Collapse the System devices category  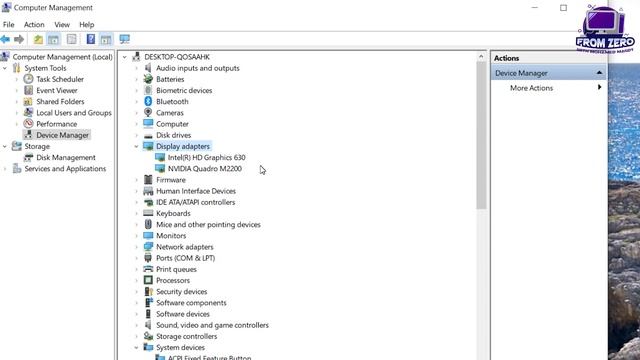137,347
